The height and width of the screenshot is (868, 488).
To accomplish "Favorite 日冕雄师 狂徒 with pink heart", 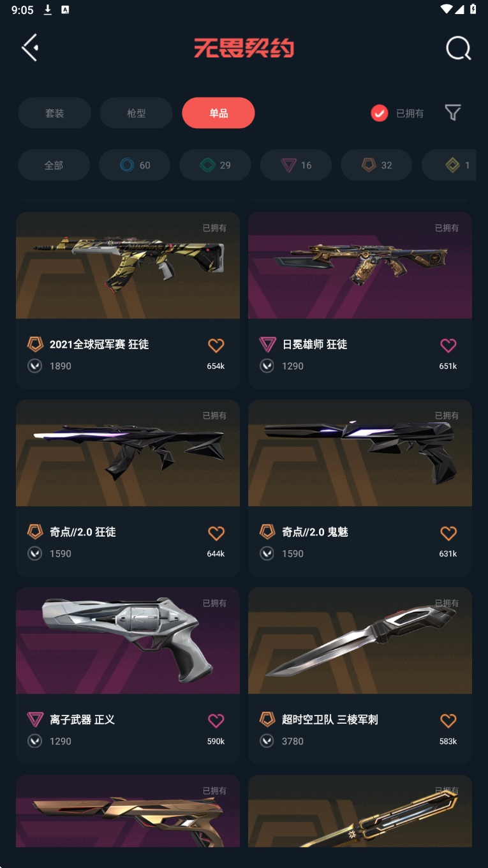I will [448, 345].
